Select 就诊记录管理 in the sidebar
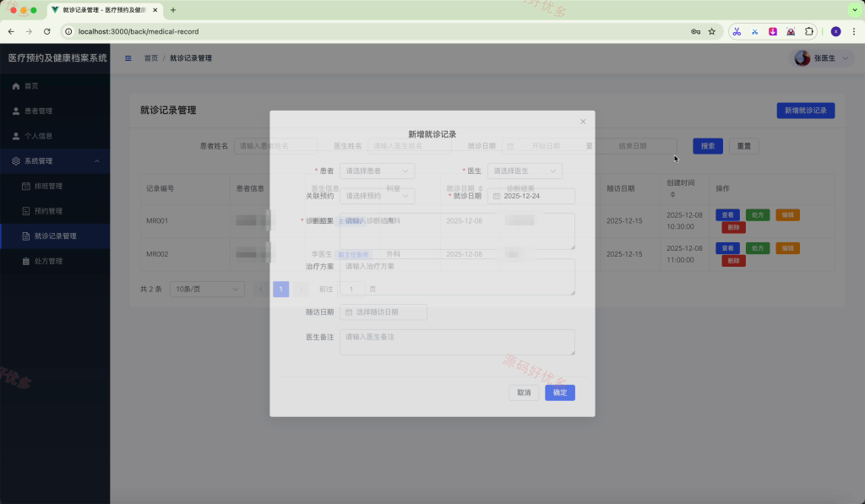The image size is (865, 504). tap(55, 236)
